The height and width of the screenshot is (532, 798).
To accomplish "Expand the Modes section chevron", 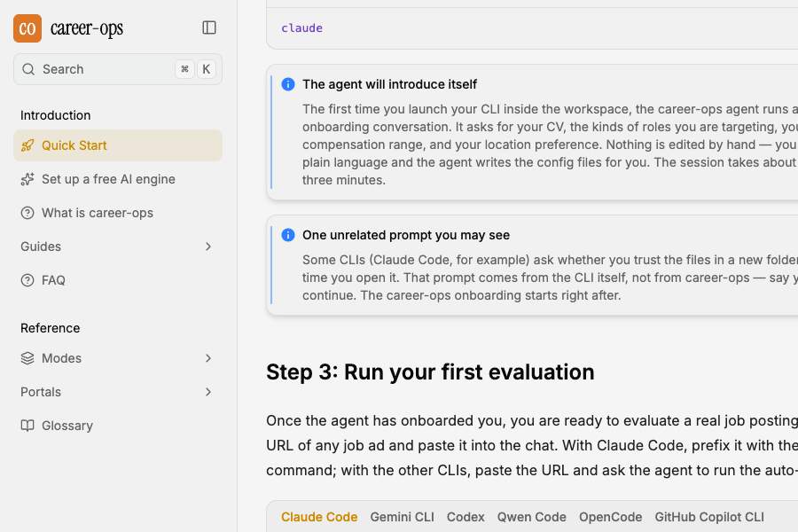I will pyautogui.click(x=208, y=358).
